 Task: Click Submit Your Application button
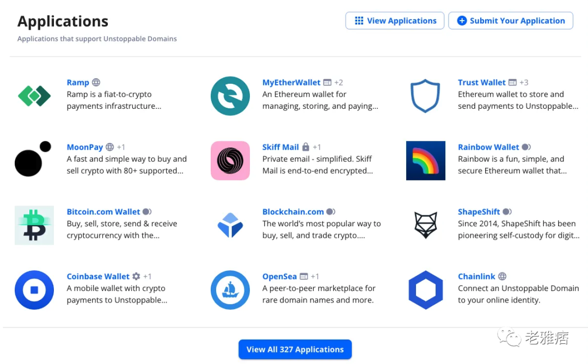click(x=511, y=21)
